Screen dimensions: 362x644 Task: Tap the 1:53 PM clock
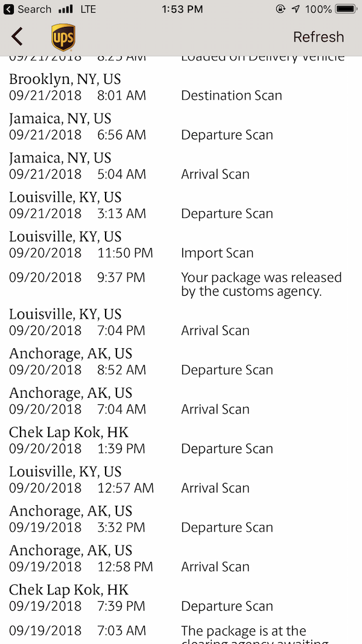(182, 9)
